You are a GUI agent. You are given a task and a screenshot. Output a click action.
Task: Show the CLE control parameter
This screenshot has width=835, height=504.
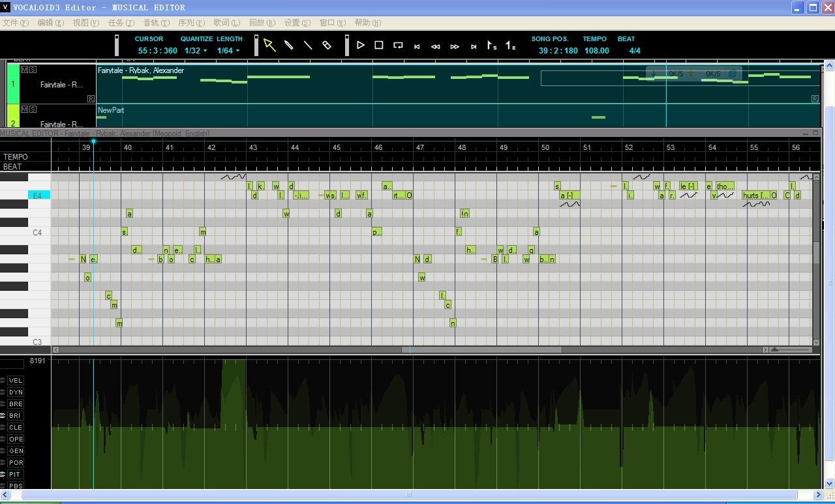pyautogui.click(x=16, y=428)
